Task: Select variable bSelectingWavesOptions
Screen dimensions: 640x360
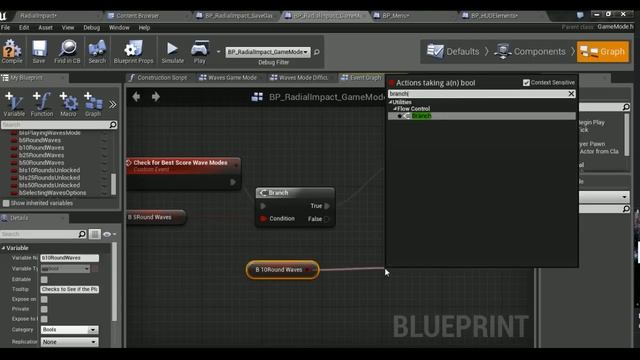Action: tap(52, 193)
